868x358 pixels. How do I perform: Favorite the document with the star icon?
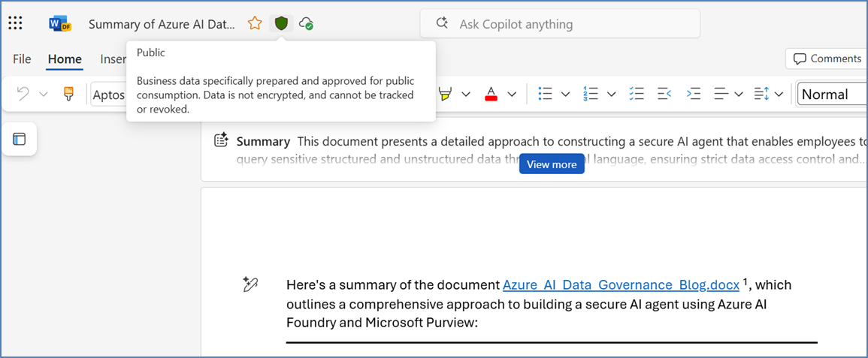coord(255,23)
